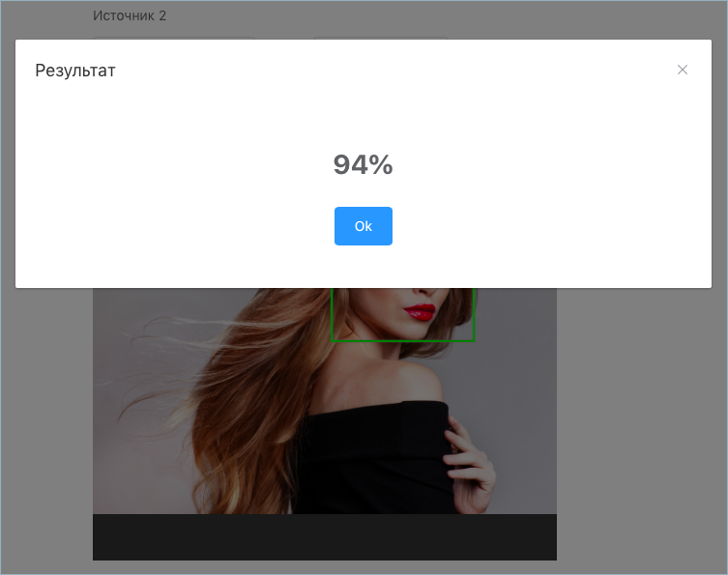Click the red lips in the photo
This screenshot has width=728, height=575.
(420, 312)
